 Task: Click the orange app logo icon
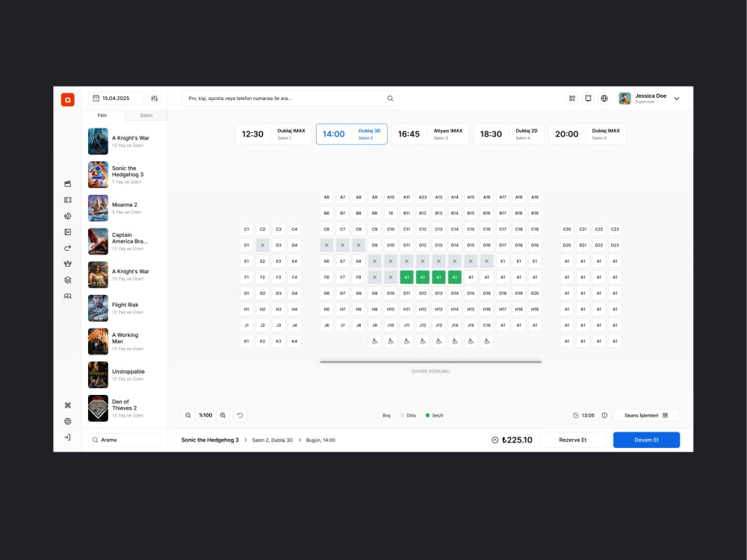tap(68, 99)
